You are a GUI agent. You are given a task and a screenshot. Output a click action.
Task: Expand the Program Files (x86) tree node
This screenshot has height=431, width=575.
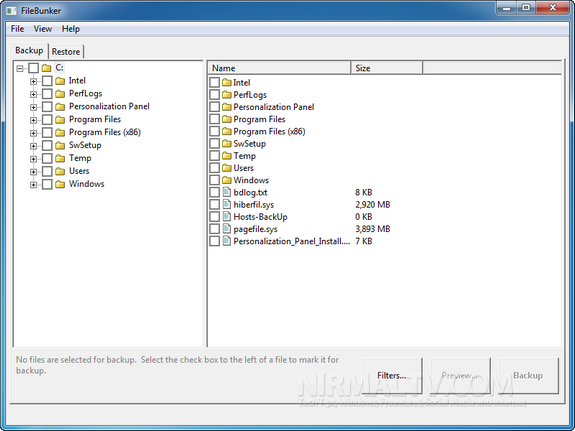coord(33,133)
